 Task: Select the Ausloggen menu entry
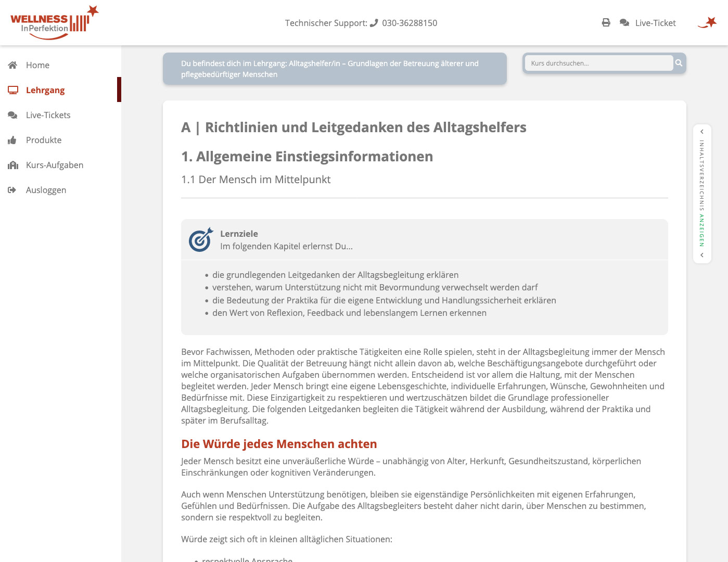(x=46, y=190)
